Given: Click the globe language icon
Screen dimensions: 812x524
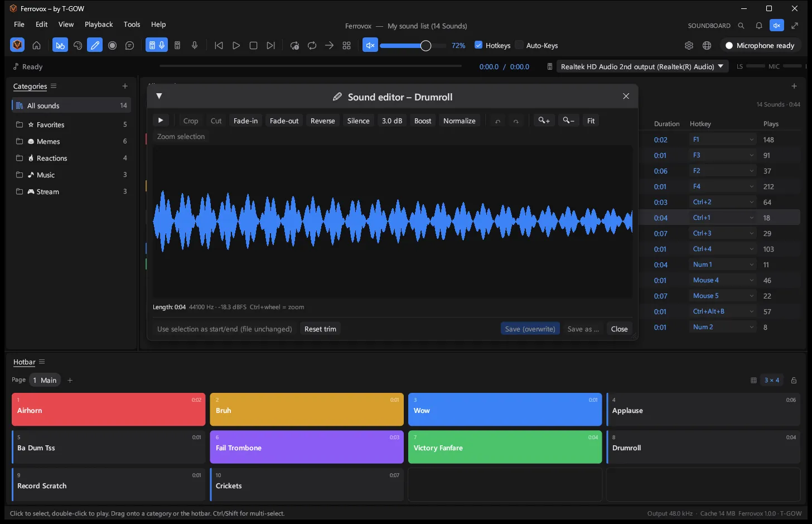Looking at the screenshot, I should (707, 46).
